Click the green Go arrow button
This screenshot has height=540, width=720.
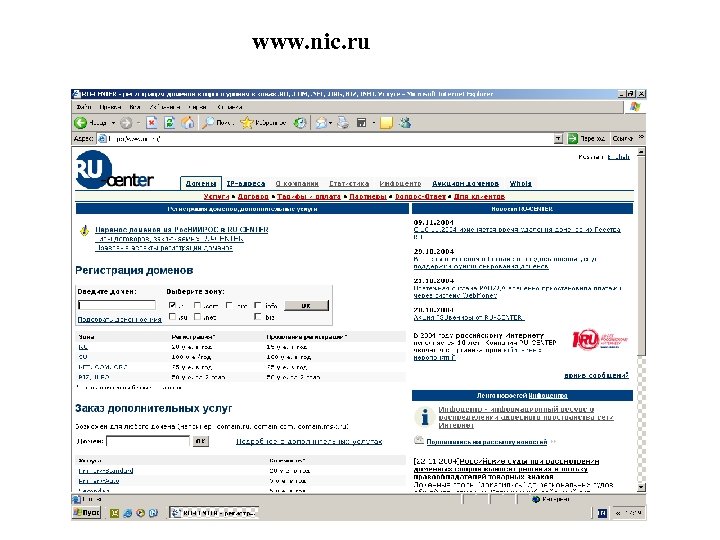click(573, 138)
